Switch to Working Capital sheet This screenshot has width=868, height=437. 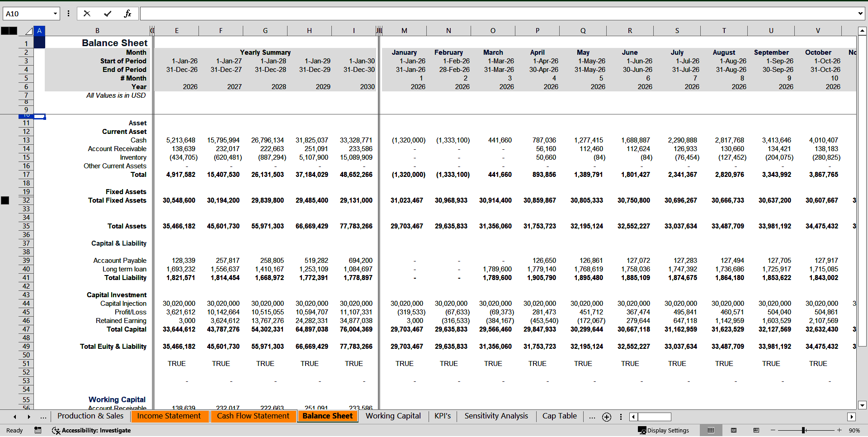(x=393, y=416)
